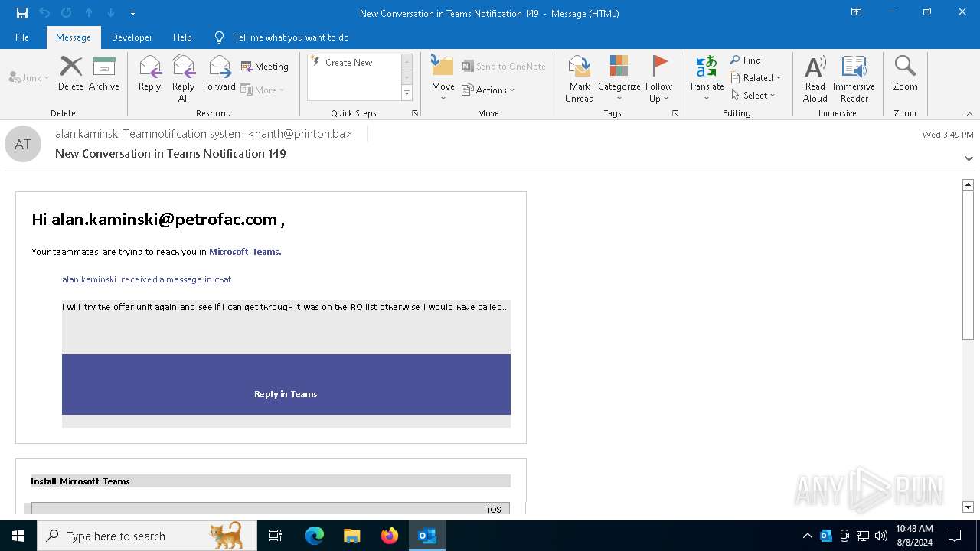Click message scrollbar down arrow
The height and width of the screenshot is (551, 980).
click(968, 507)
